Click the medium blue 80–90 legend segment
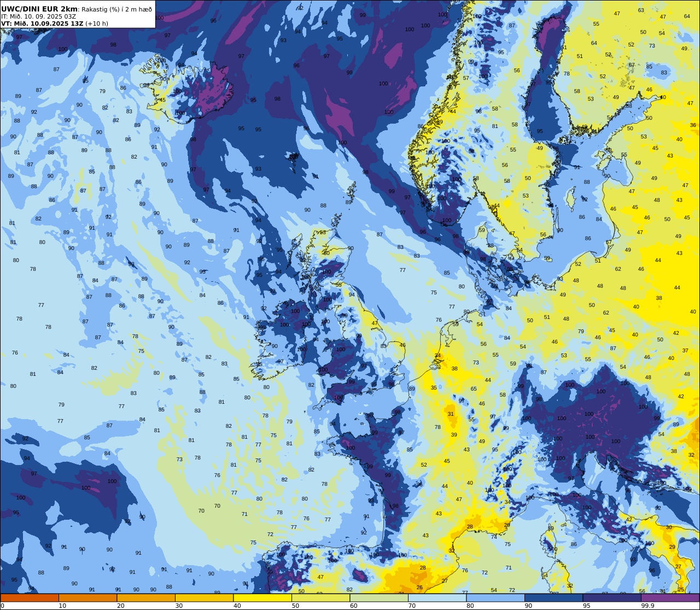Viewport: 700px width, 610px height. coord(495,597)
